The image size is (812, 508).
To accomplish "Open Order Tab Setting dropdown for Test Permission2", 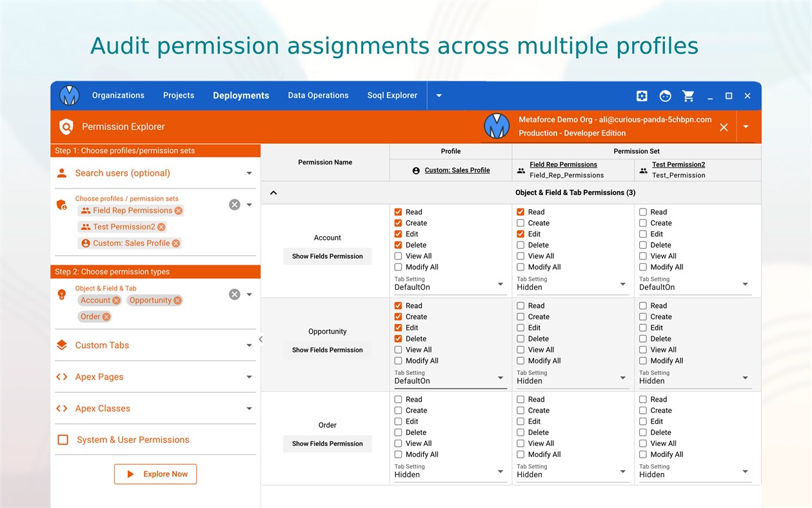I will pos(695,472).
